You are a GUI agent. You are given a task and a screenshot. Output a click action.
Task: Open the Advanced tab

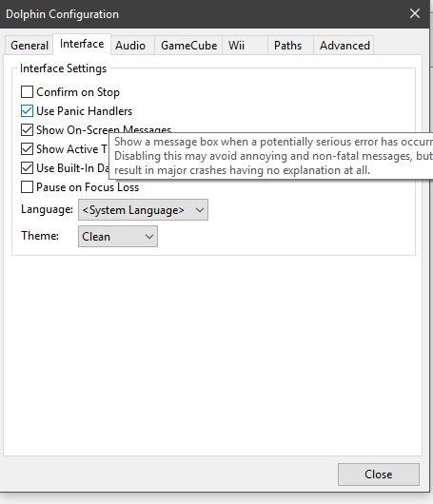[344, 46]
